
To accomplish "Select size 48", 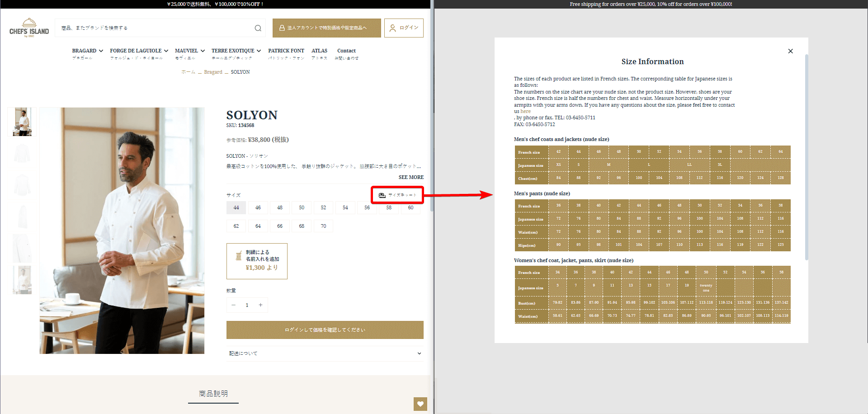I will point(280,207).
